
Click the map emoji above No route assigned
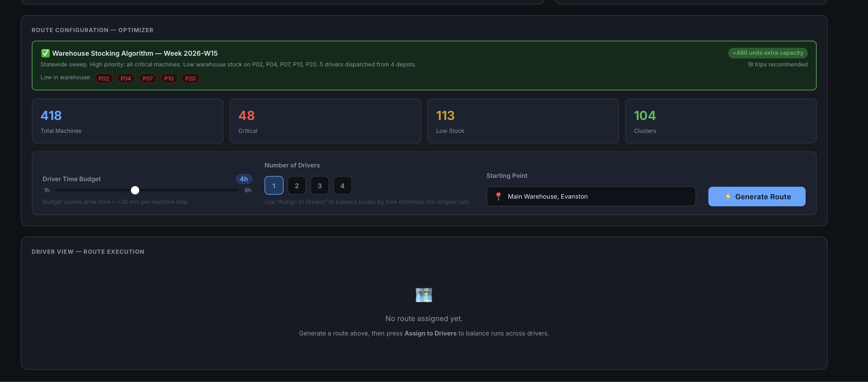click(424, 295)
